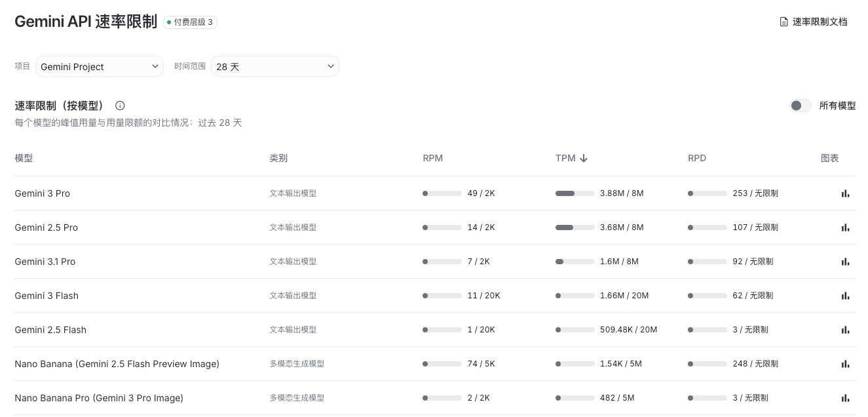Open chart icon for Nano Banana Pro
The height and width of the screenshot is (417, 868).
[845, 398]
